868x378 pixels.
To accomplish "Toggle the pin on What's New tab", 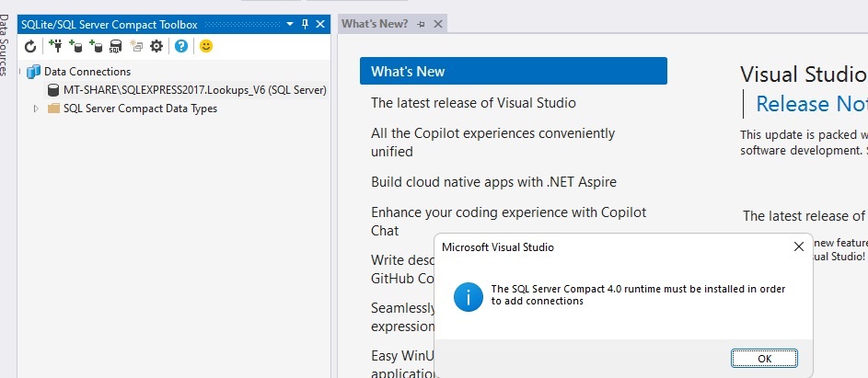I will 421,24.
